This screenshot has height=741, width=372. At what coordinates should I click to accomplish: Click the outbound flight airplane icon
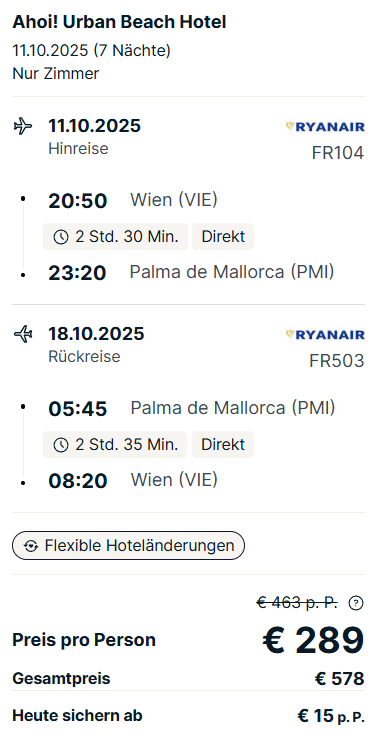pyautogui.click(x=23, y=126)
